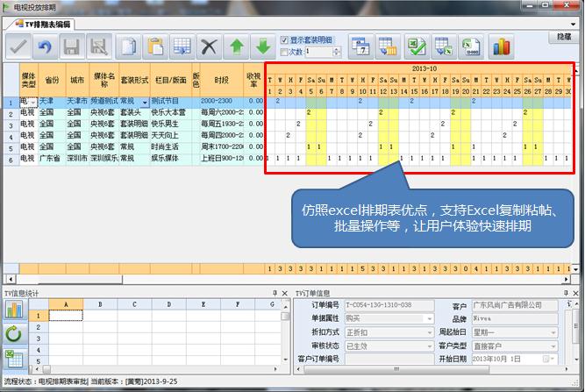585x392 pixels.
Task: Open the 单据属性 dropdown
Action: [430, 318]
